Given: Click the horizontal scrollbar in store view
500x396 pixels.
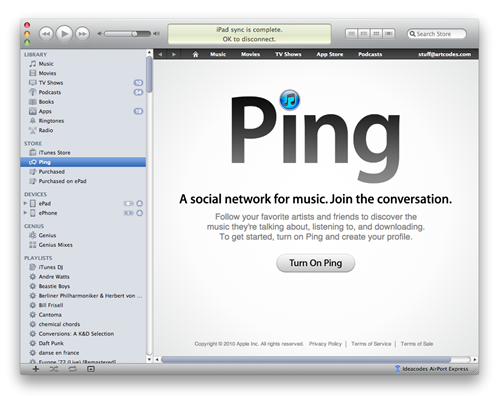Looking at the screenshot, I should (x=306, y=359).
